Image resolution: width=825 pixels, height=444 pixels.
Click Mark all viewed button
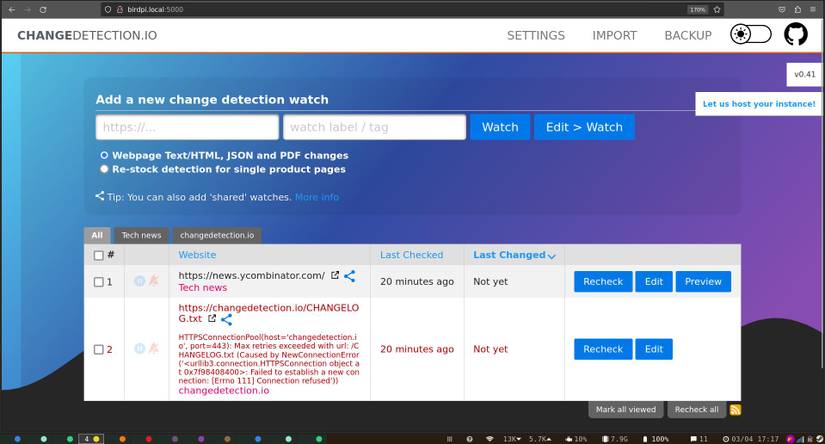click(626, 409)
